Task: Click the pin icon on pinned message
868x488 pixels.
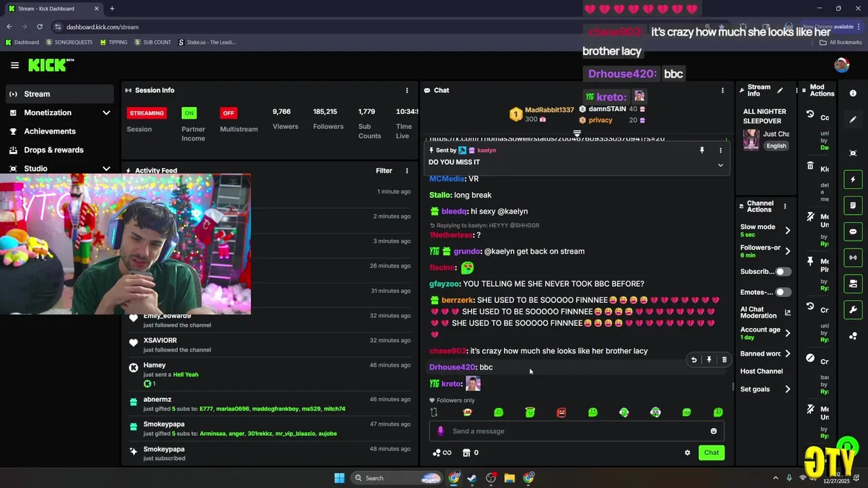Action: click(x=702, y=150)
